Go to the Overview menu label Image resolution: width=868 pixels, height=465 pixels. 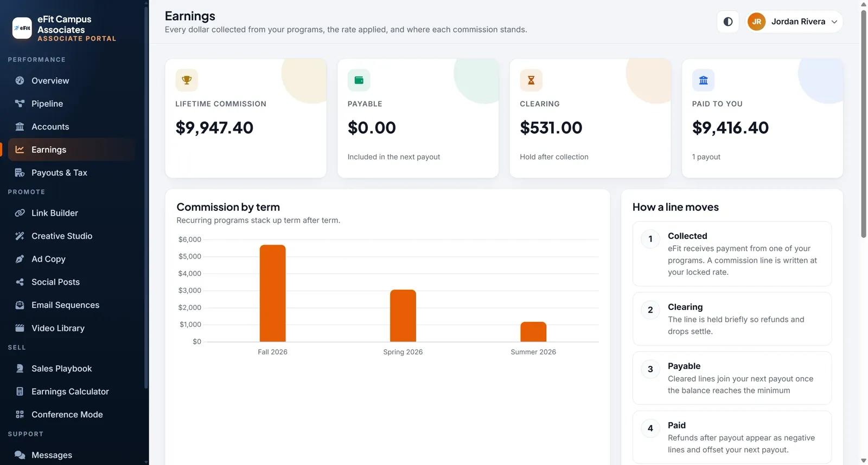click(x=50, y=81)
